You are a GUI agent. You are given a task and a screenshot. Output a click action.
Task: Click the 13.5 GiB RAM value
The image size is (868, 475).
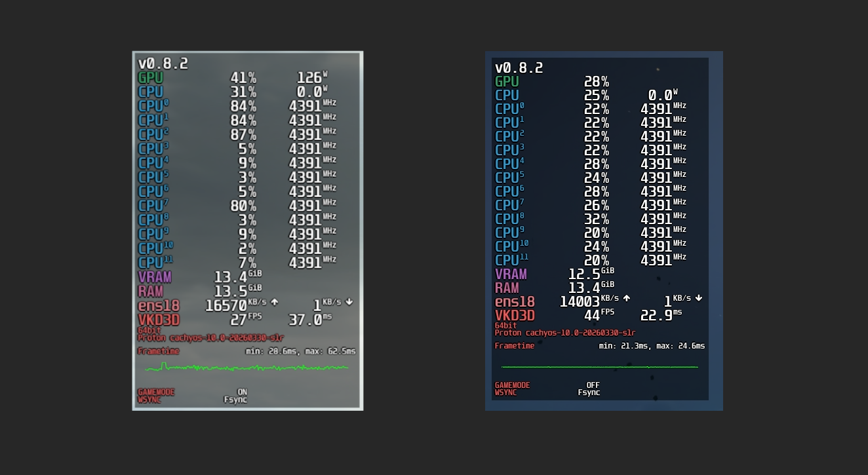pyautogui.click(x=238, y=291)
